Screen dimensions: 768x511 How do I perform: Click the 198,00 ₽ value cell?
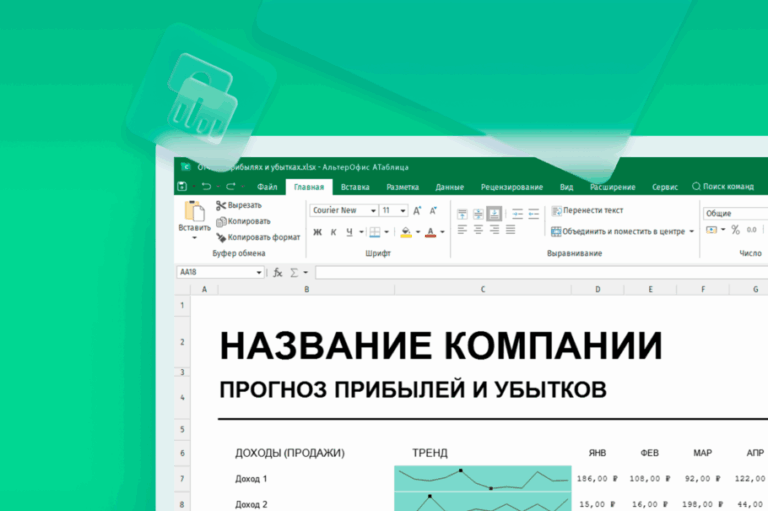tap(702, 504)
